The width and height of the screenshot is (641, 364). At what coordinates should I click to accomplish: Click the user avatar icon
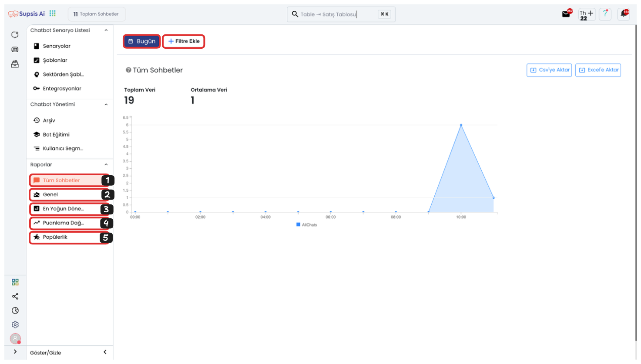pos(15,338)
